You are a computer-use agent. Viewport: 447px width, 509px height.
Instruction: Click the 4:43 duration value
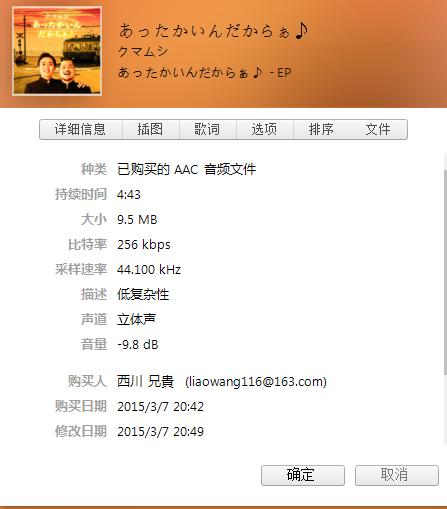click(x=129, y=195)
